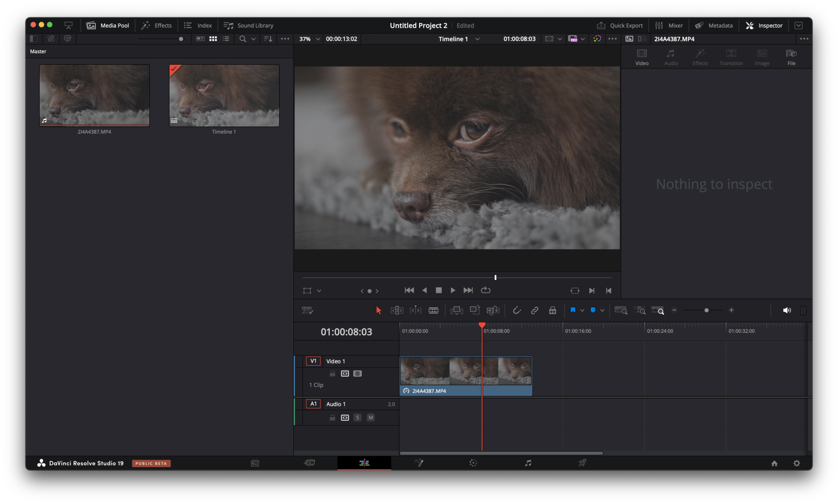Screen dimensions: 838x504
Task: Solo the Audio 1 track
Action: 358,418
